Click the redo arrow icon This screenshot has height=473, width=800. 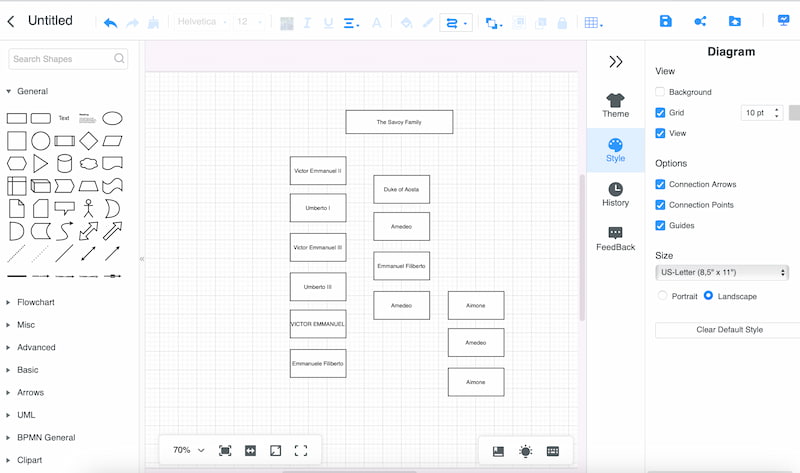pyautogui.click(x=132, y=22)
